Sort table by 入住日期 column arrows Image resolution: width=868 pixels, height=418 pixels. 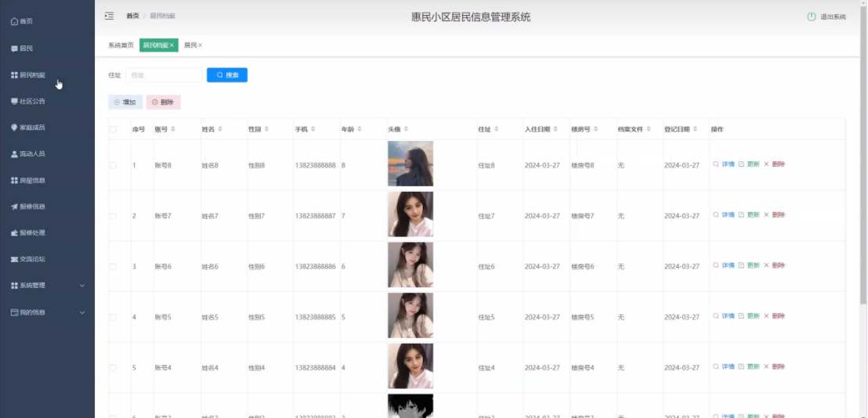(555, 129)
